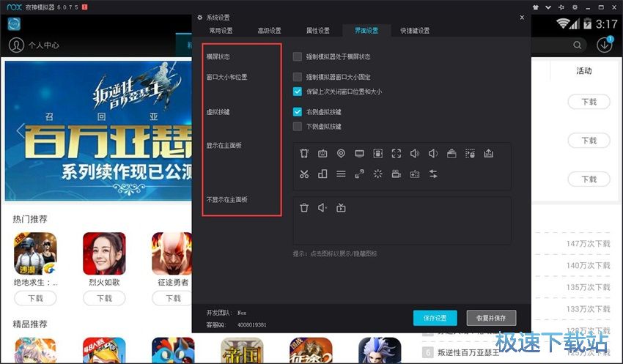Image resolution: width=623 pixels, height=364 pixels.
Task: Enable 强制模拟器窗口大小固定 checkbox
Action: pos(297,77)
